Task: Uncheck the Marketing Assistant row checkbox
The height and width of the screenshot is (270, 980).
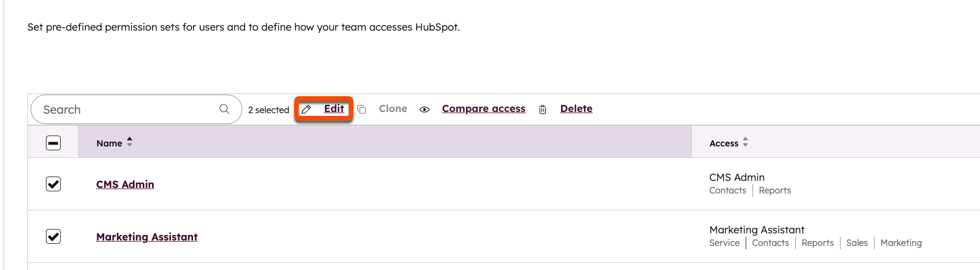Action: tap(53, 237)
